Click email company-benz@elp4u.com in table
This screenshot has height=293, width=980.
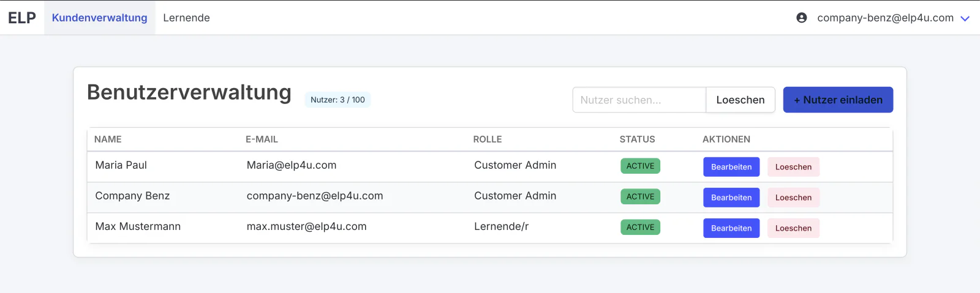315,196
